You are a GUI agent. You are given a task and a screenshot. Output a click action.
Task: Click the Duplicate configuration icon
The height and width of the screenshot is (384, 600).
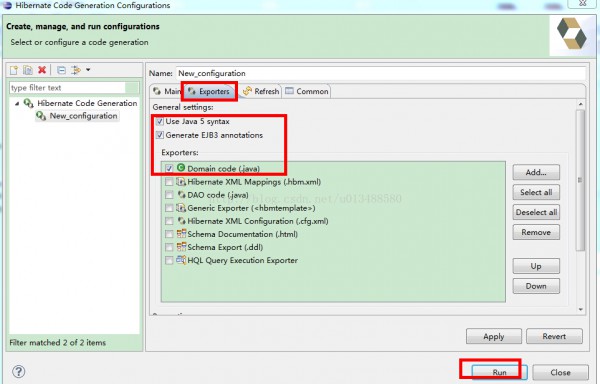coord(28,70)
